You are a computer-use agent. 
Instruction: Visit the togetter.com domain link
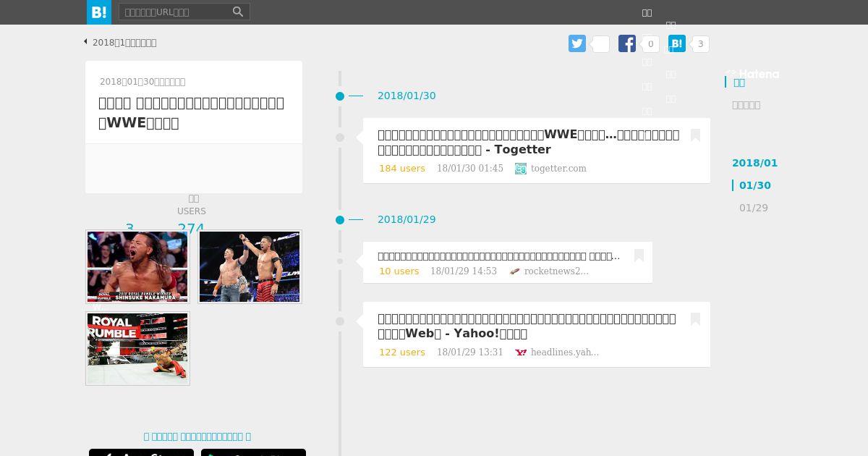[x=558, y=169]
